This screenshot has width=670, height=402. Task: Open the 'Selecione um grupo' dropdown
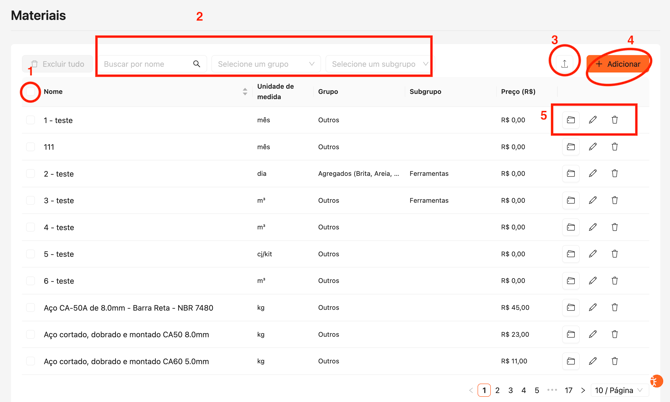(265, 64)
